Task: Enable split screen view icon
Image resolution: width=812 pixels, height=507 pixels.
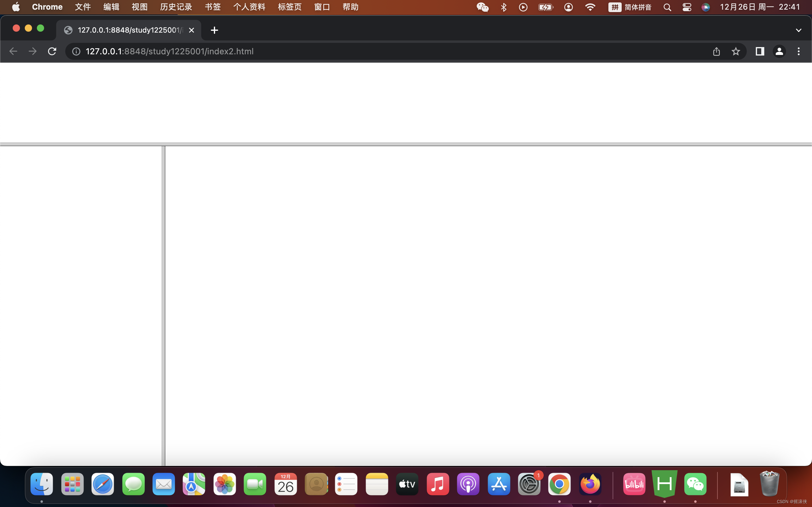Action: (759, 51)
